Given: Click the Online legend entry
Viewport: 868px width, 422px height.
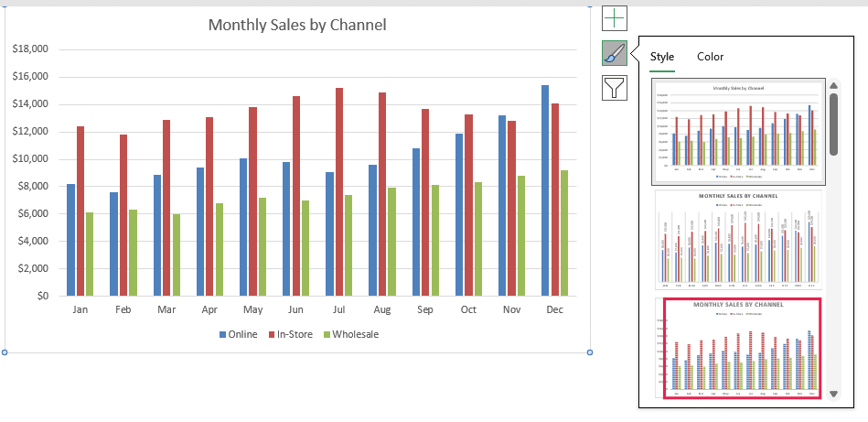Looking at the screenshot, I should [239, 334].
